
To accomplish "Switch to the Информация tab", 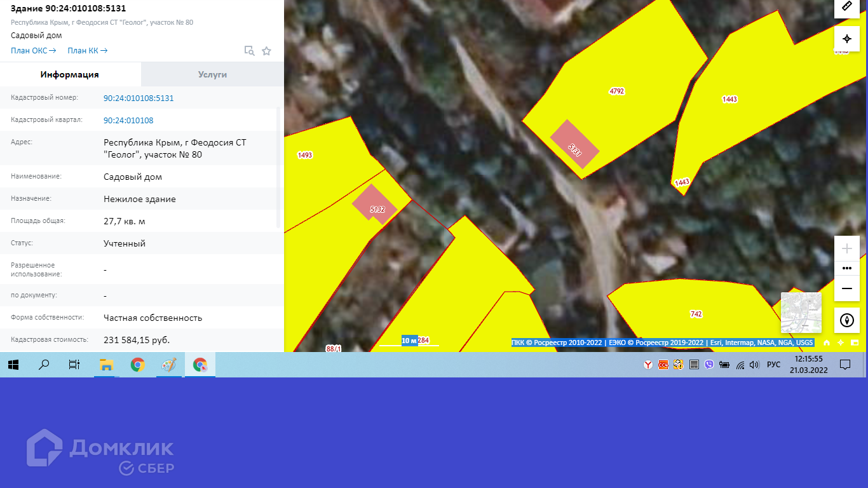I will point(70,74).
